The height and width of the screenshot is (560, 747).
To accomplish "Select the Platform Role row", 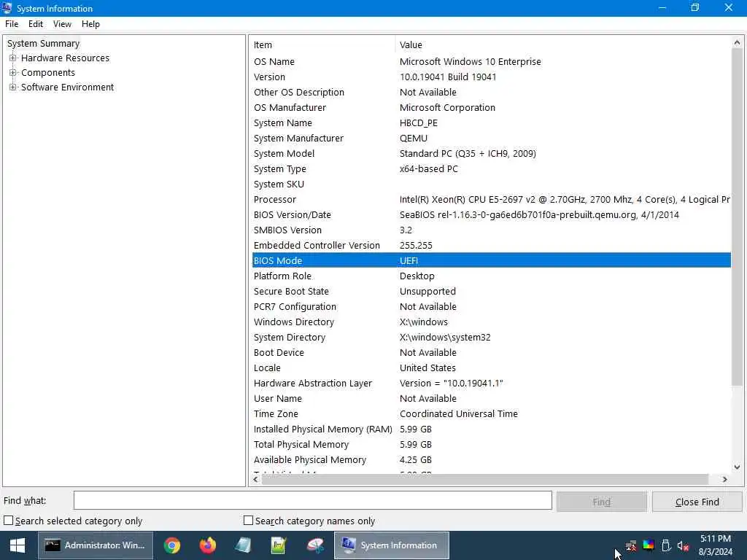I will click(491, 276).
